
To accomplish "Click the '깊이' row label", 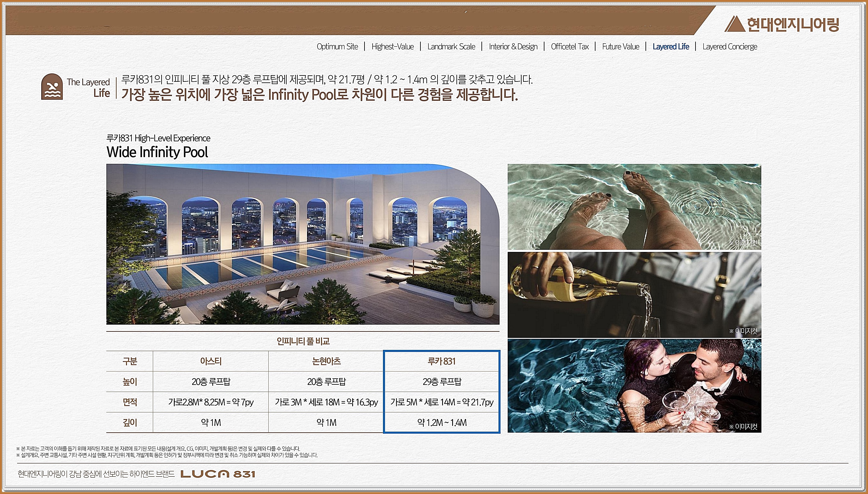I will coord(130,422).
